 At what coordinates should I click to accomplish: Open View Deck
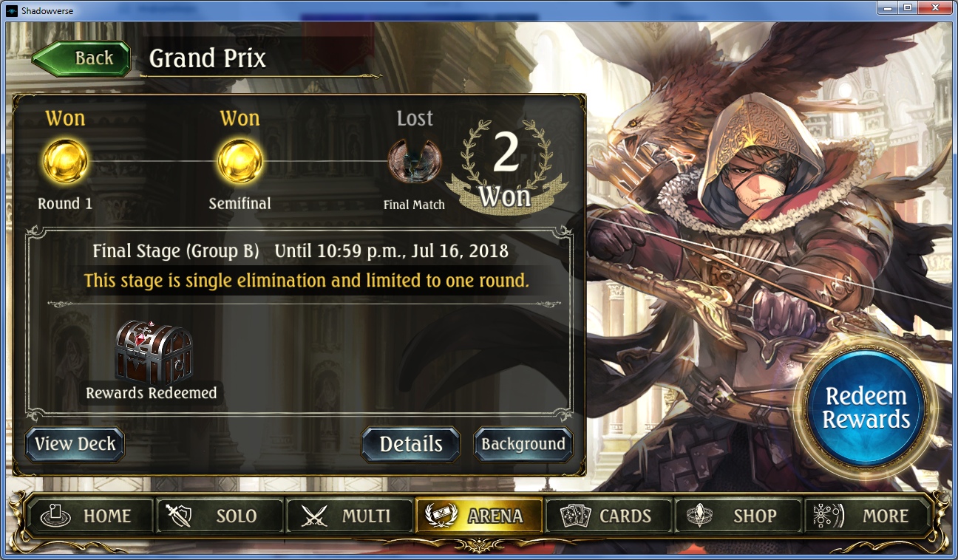[75, 444]
